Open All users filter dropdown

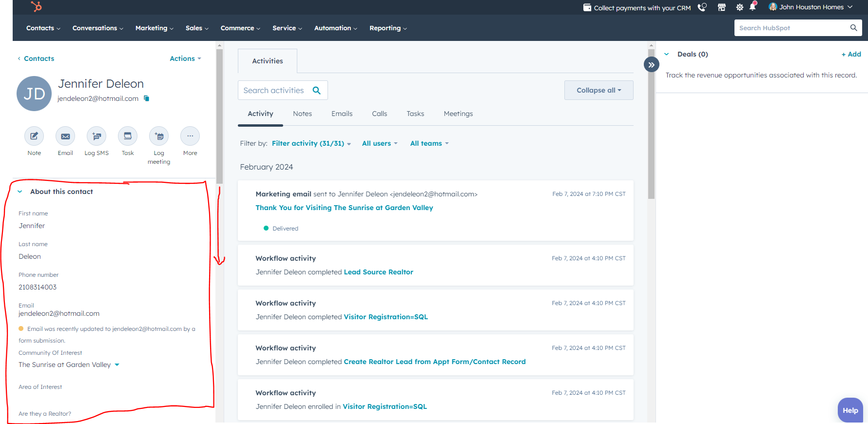380,143
